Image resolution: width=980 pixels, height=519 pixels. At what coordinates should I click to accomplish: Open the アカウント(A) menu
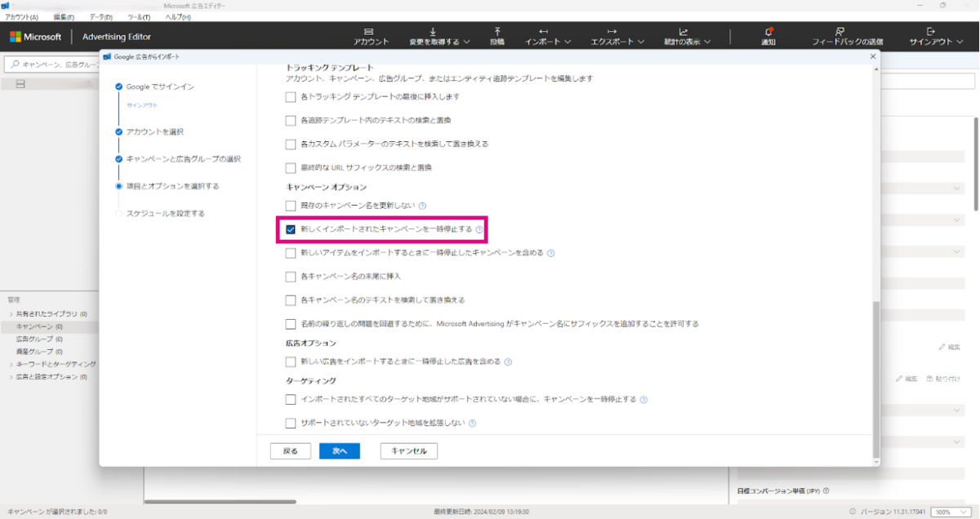coord(22,17)
